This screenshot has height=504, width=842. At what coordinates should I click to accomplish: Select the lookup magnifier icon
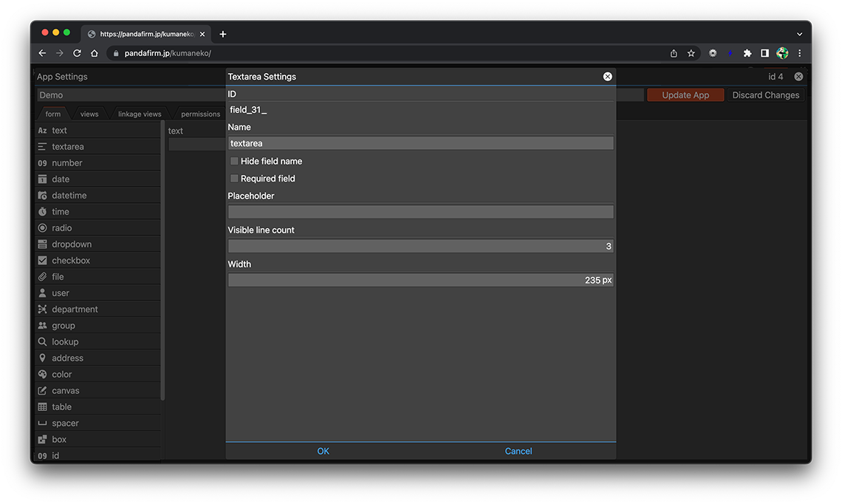coord(42,342)
